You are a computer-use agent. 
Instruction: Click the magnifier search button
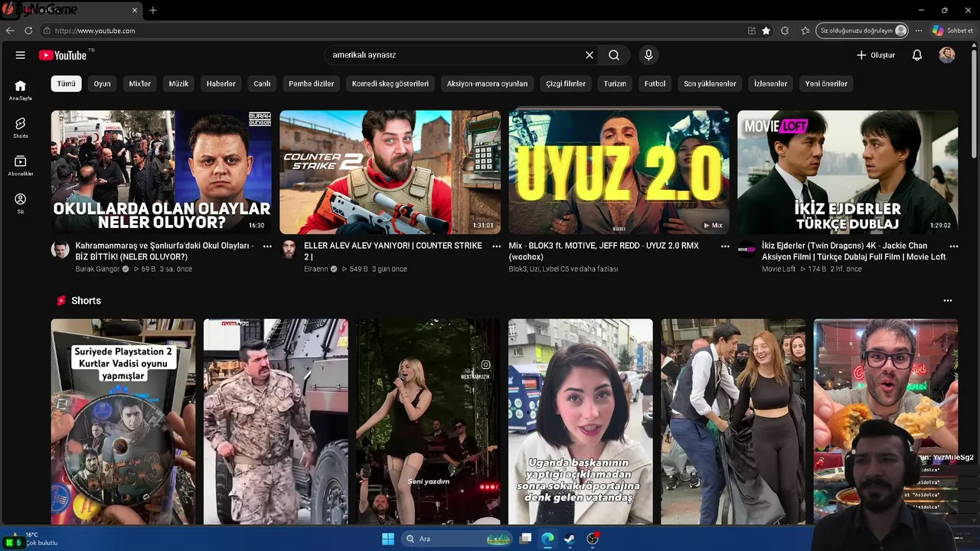[614, 55]
